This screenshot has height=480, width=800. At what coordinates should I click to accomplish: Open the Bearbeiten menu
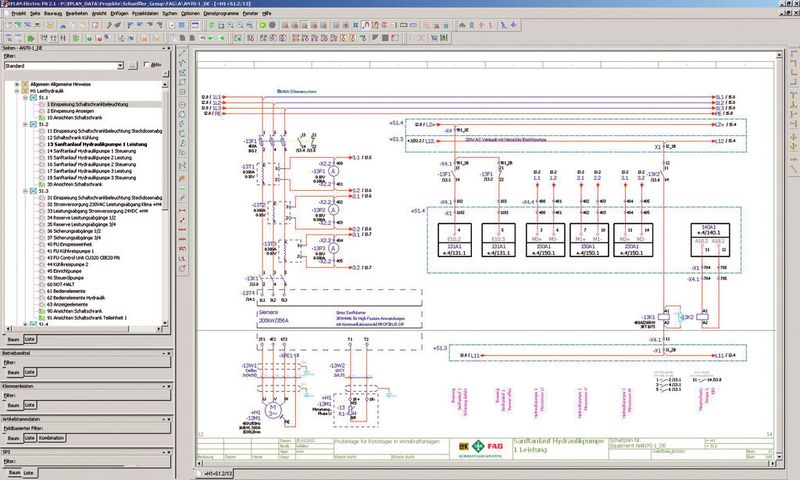[x=77, y=13]
